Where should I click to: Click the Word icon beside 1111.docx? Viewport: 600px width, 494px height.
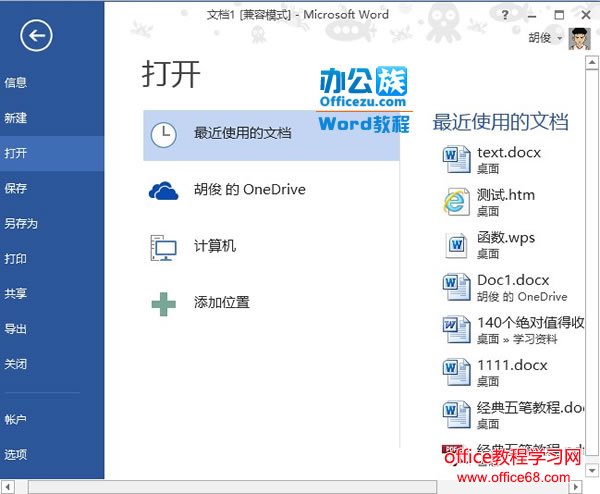coord(456,372)
